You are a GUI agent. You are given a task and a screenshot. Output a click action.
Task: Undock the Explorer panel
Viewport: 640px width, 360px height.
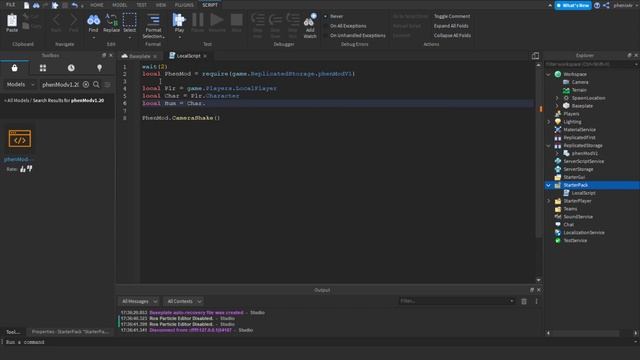click(629, 55)
